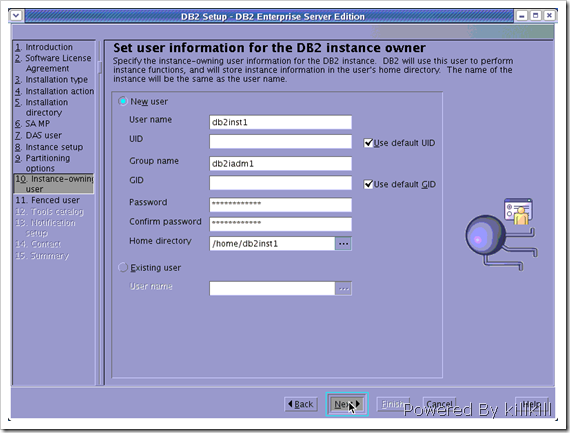Viewport: 570px width, 433px height.
Task: Click the Cancel button
Action: coord(439,404)
